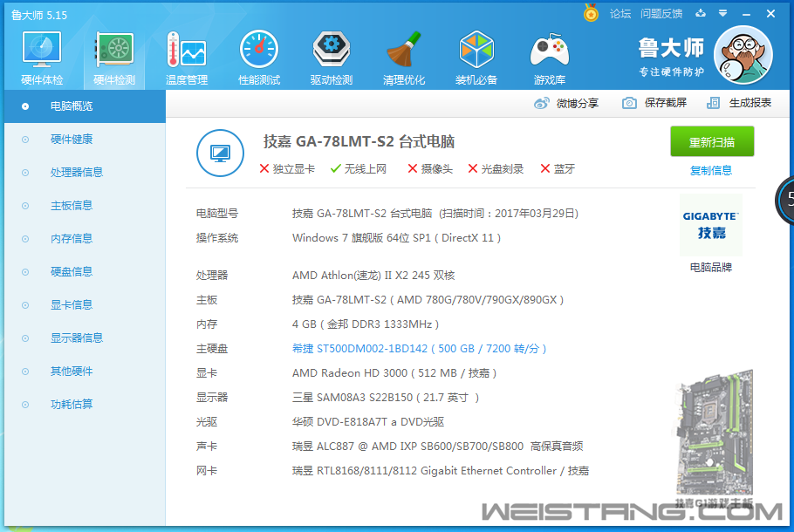This screenshot has width=794, height=532.
Task: Click the GIGABYTE 技嘉 brand logo
Action: [x=711, y=225]
